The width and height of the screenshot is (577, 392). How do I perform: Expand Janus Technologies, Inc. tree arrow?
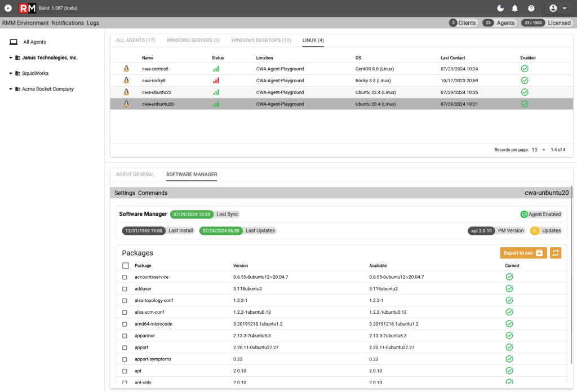click(11, 58)
